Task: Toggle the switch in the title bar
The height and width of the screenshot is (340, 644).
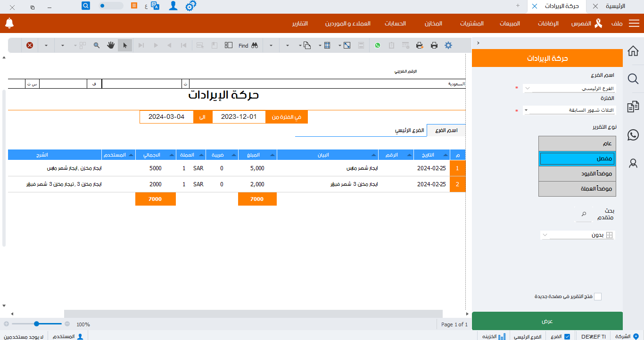Action: tap(111, 6)
